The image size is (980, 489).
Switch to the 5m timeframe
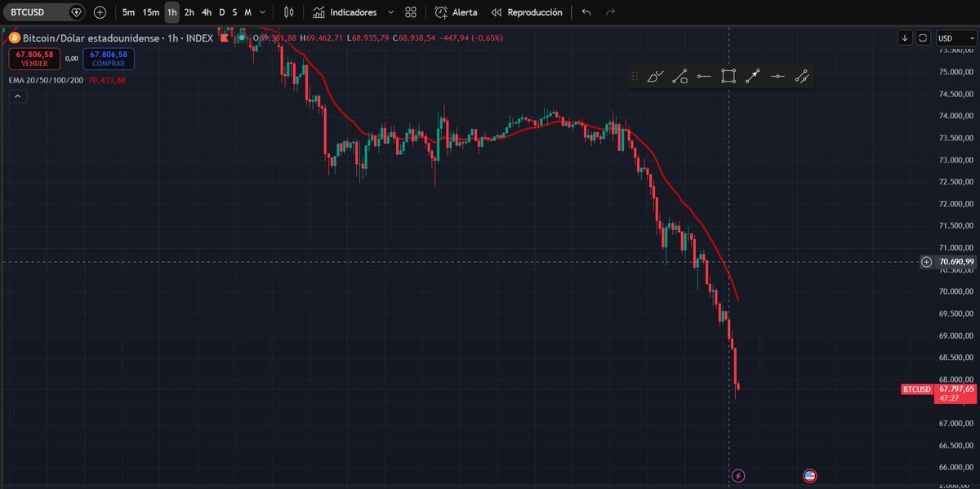tap(129, 12)
